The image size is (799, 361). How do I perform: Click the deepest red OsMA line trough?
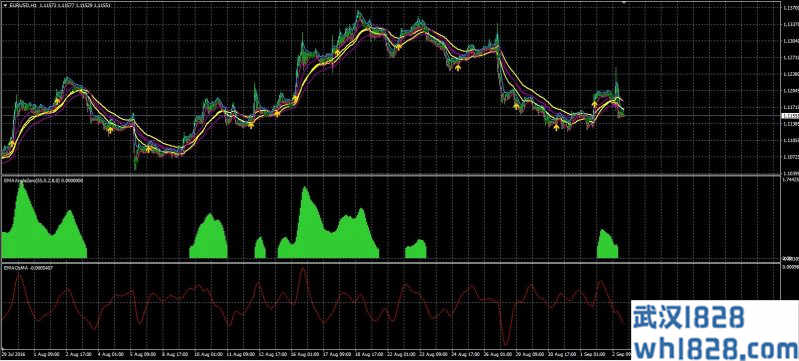point(505,344)
